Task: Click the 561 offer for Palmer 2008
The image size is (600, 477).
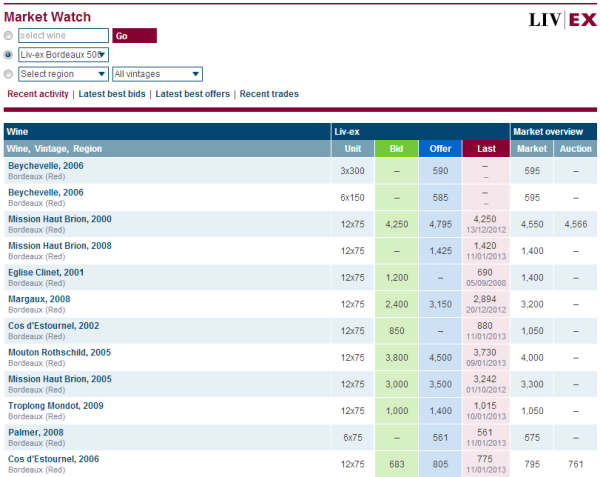Action: click(440, 438)
